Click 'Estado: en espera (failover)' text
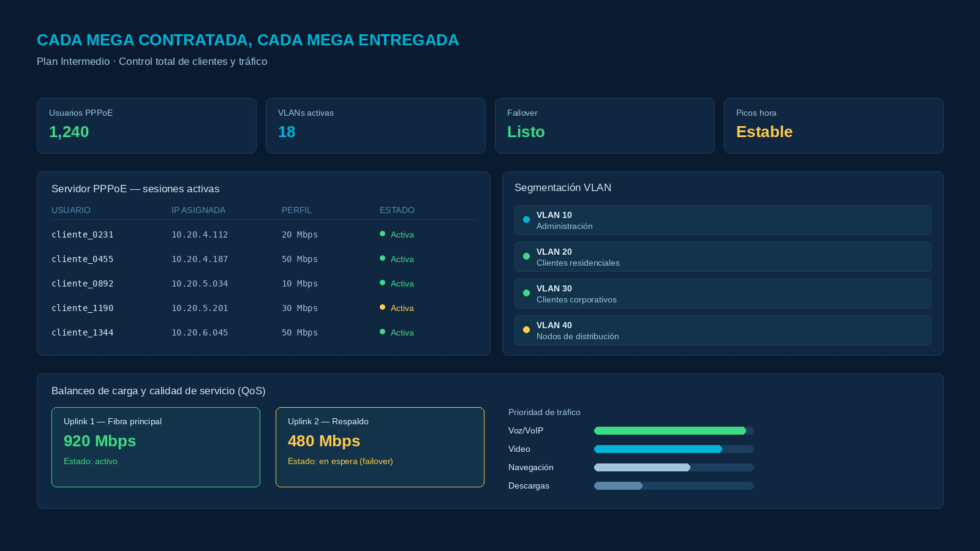This screenshot has height=551, width=980. (x=341, y=461)
